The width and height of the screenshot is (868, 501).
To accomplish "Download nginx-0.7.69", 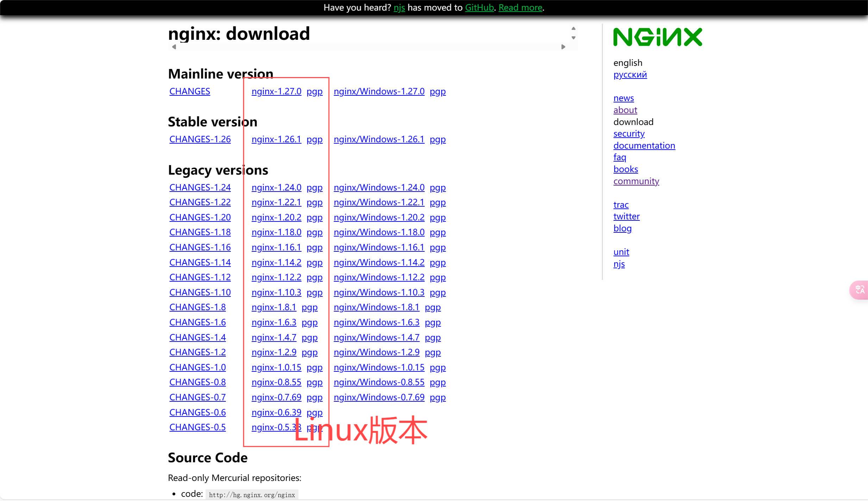I will pyautogui.click(x=276, y=397).
